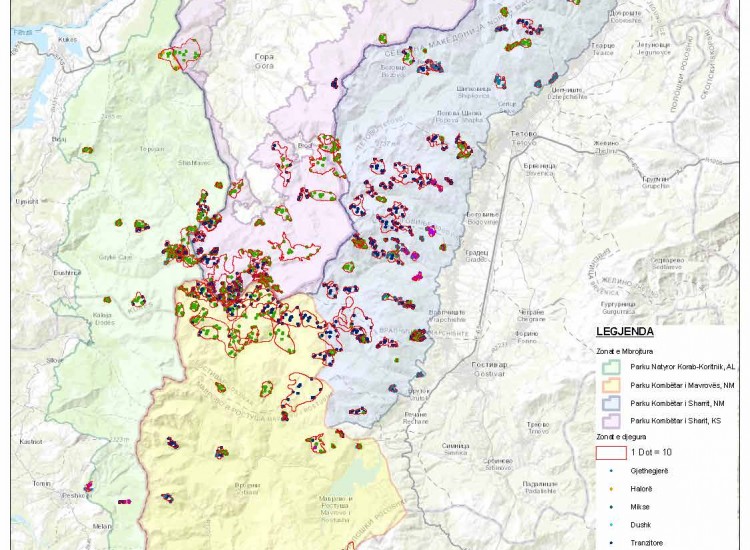
Task: Click the orange Mavrovës park legend swatch
Action: coord(612,385)
